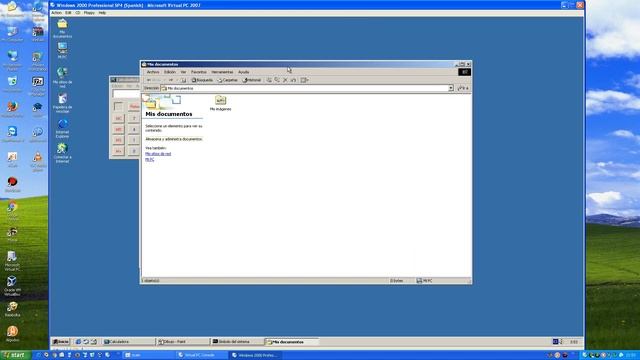Click MS button in Calculadora window
The width and height of the screenshot is (640, 360).
click(x=118, y=140)
